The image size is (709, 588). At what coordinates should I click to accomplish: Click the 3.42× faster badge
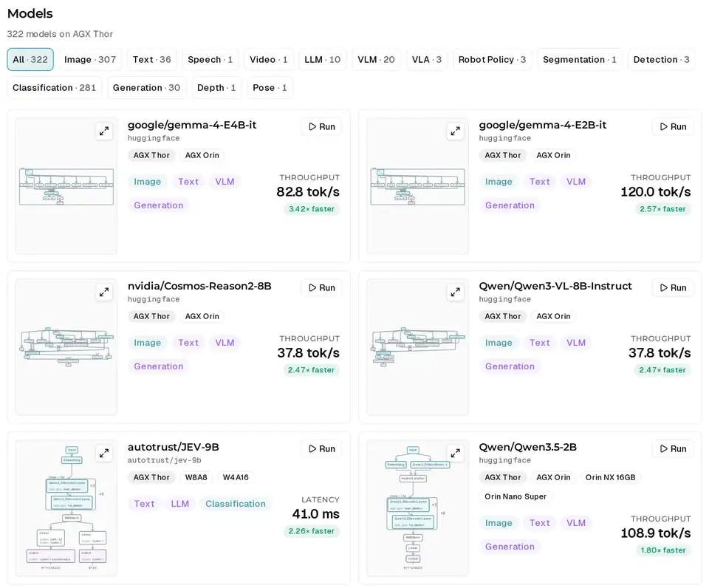pos(312,209)
